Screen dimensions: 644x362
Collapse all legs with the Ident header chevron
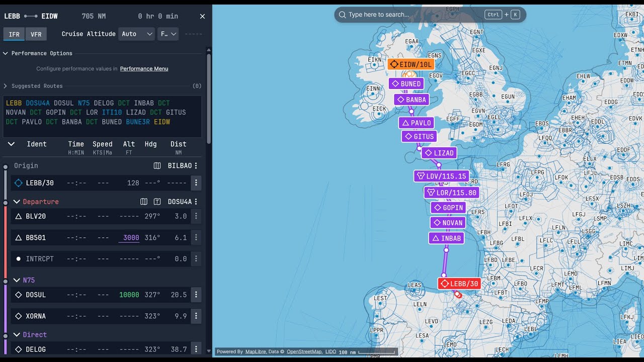click(11, 144)
